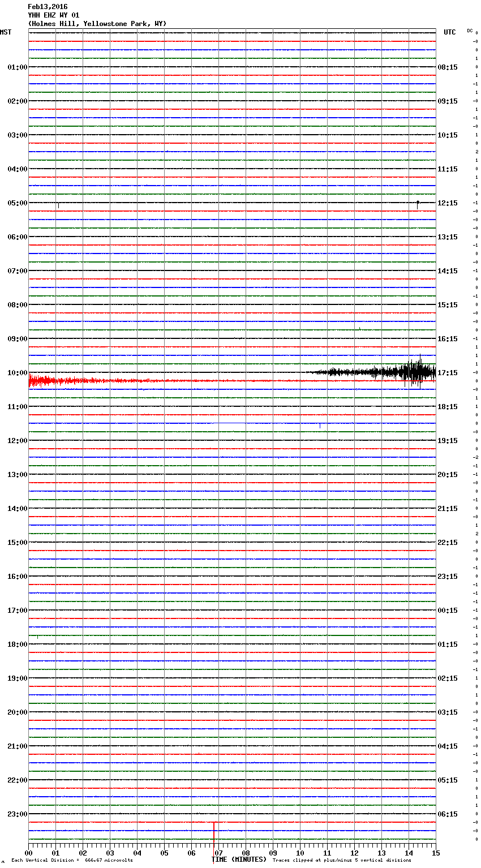Image resolution: width=481 pixels, height=868 pixels.
Task: Select the 01:00 MST row label
Action: (17, 67)
